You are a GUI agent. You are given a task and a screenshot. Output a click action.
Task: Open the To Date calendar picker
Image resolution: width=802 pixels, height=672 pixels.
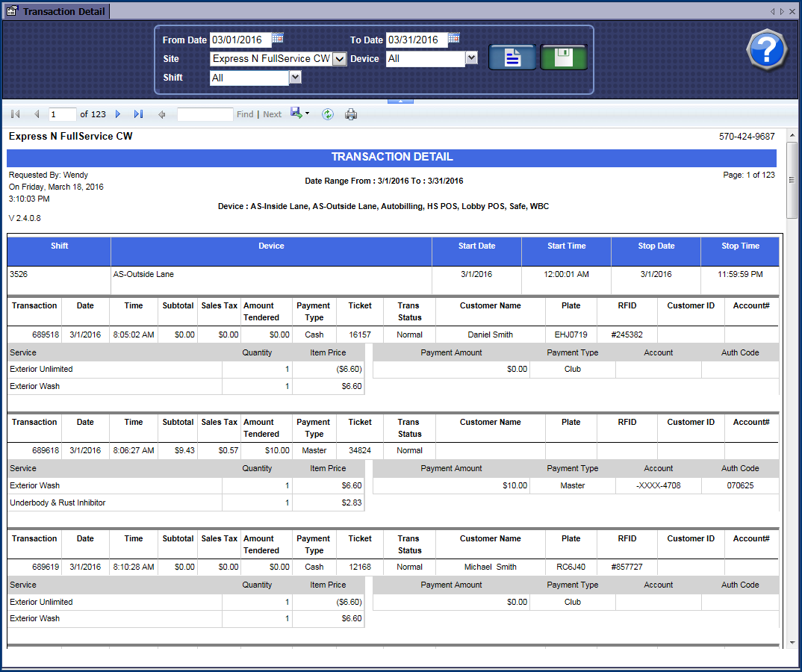454,38
